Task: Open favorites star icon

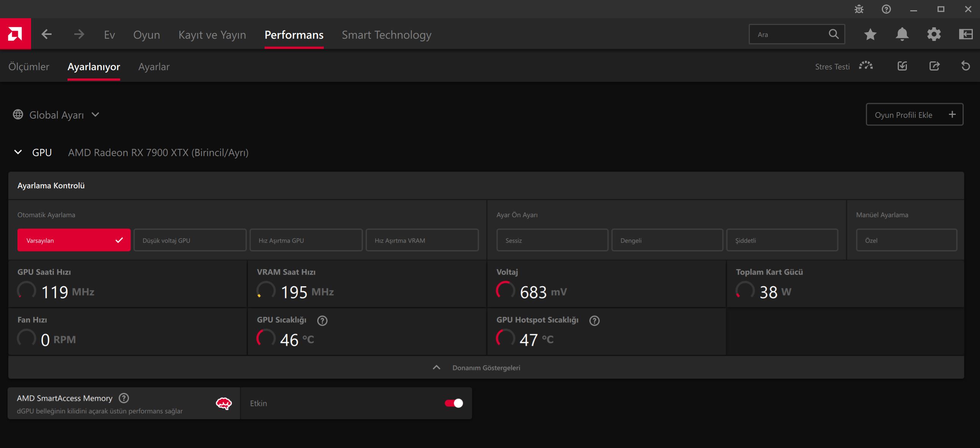Action: 870,34
